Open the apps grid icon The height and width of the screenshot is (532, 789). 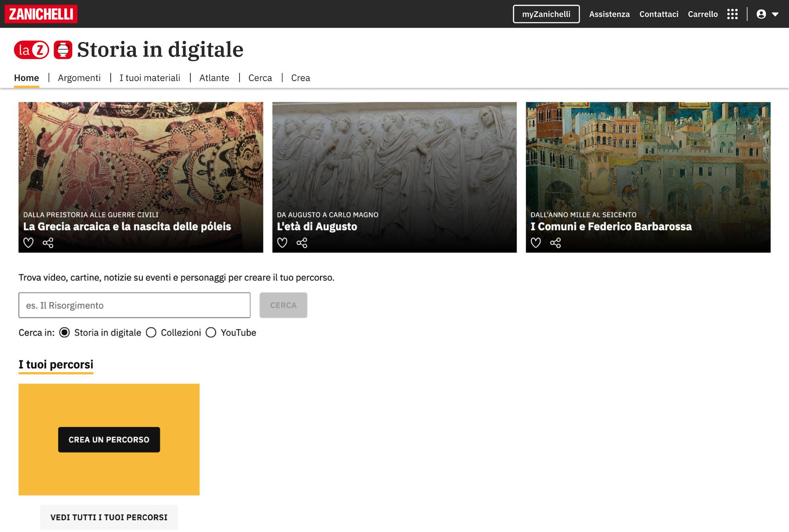point(732,14)
